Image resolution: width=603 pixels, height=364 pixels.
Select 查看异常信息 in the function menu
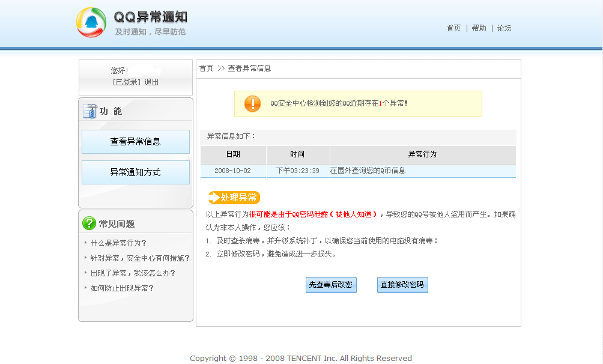point(135,142)
